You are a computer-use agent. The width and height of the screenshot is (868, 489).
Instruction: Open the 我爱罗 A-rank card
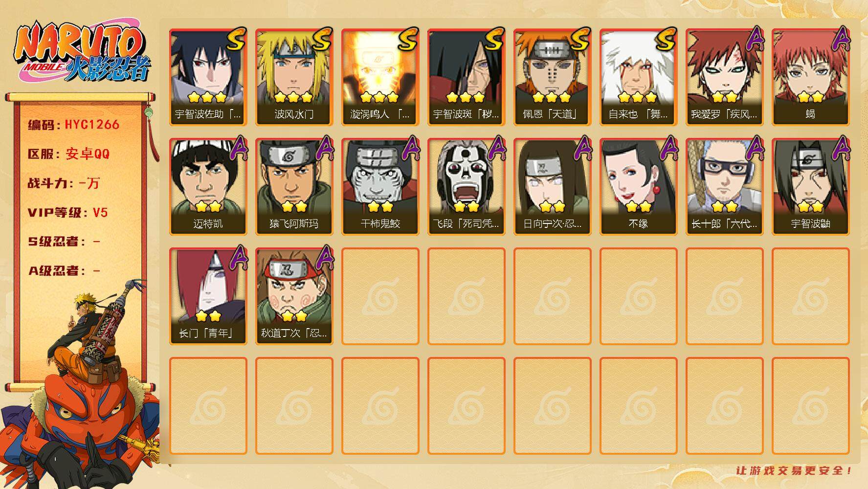click(724, 77)
